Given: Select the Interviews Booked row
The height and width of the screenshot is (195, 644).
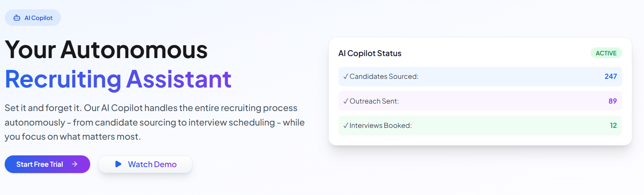Looking at the screenshot, I should coord(480,126).
